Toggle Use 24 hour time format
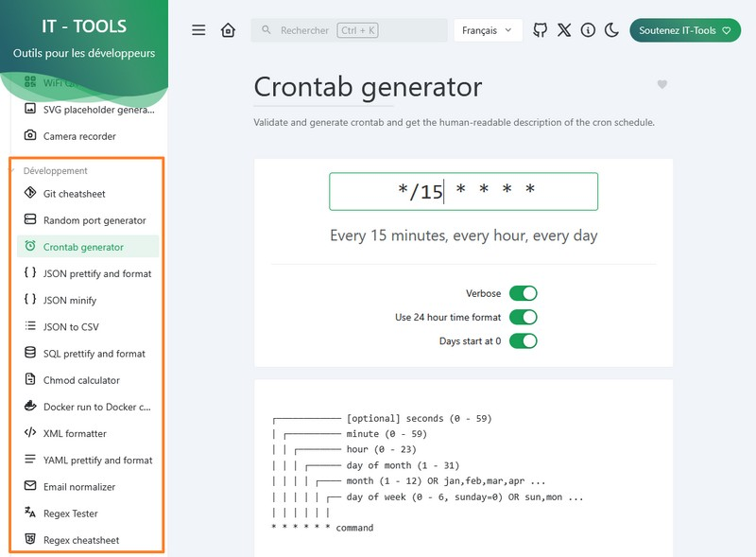This screenshot has width=756, height=557. pyautogui.click(x=524, y=317)
